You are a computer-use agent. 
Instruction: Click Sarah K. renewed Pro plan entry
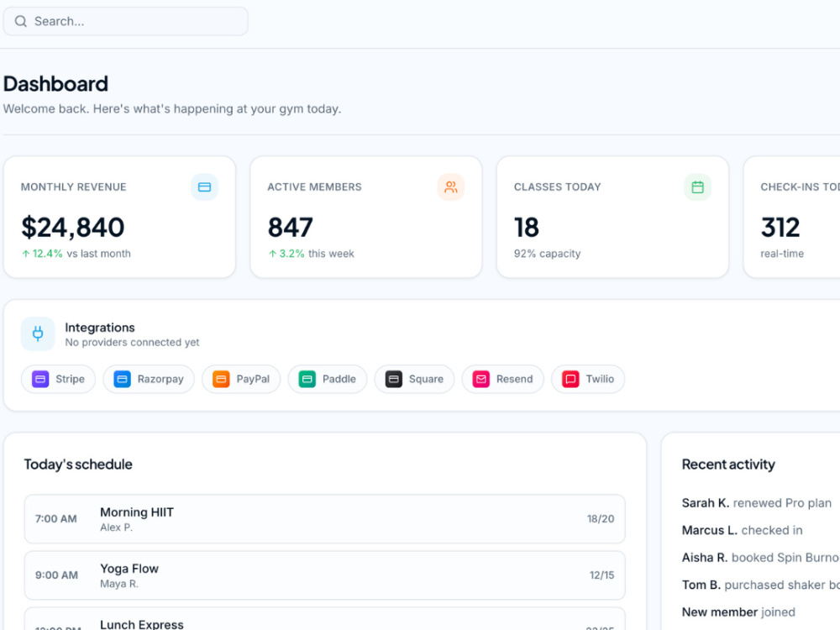coord(757,503)
